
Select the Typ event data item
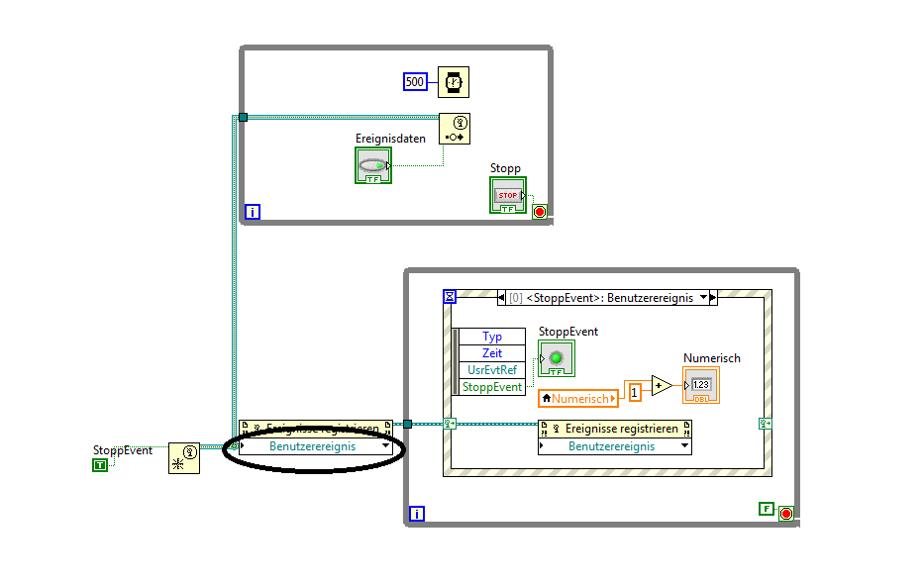(492, 337)
